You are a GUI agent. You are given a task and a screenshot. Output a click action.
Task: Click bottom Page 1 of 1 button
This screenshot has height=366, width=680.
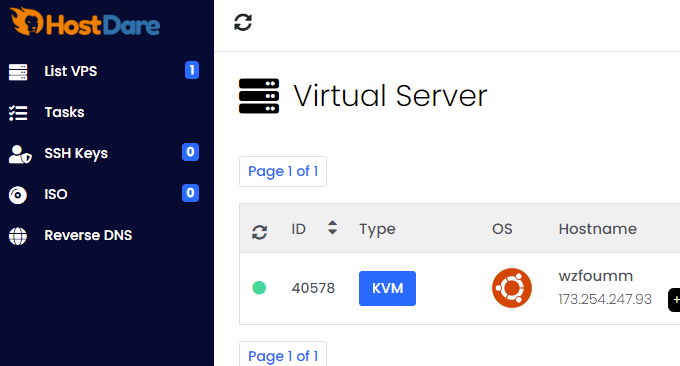[x=283, y=354]
